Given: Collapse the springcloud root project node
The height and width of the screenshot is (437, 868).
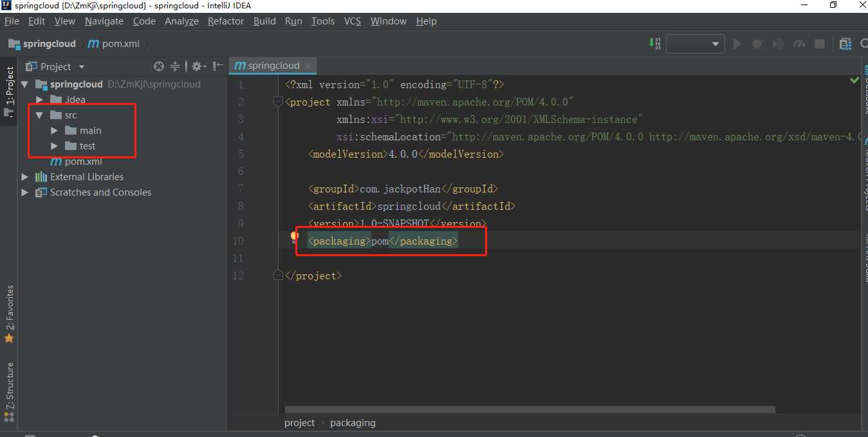Looking at the screenshot, I should (x=25, y=84).
